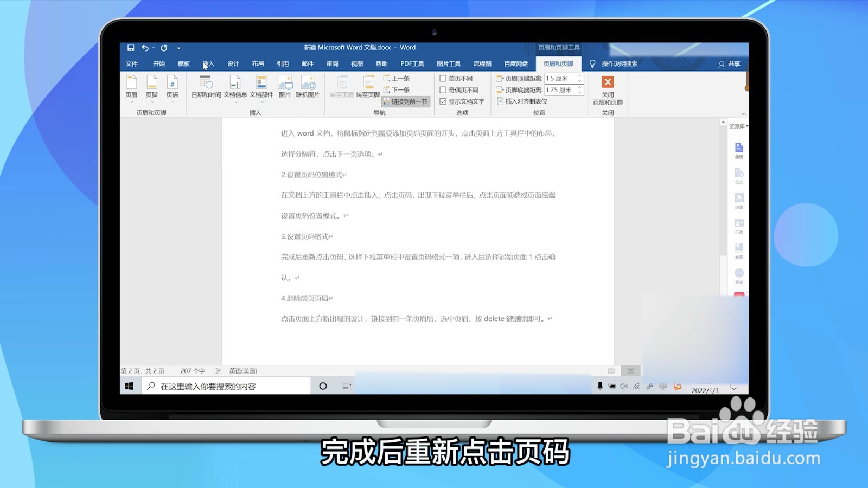
Task: Switch to the 视图 (View) tab
Action: coord(357,64)
